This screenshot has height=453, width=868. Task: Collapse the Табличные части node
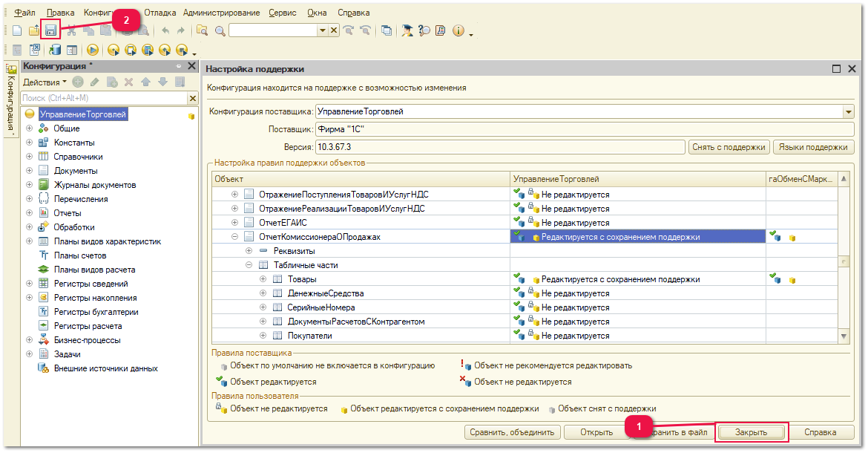pyautogui.click(x=249, y=264)
